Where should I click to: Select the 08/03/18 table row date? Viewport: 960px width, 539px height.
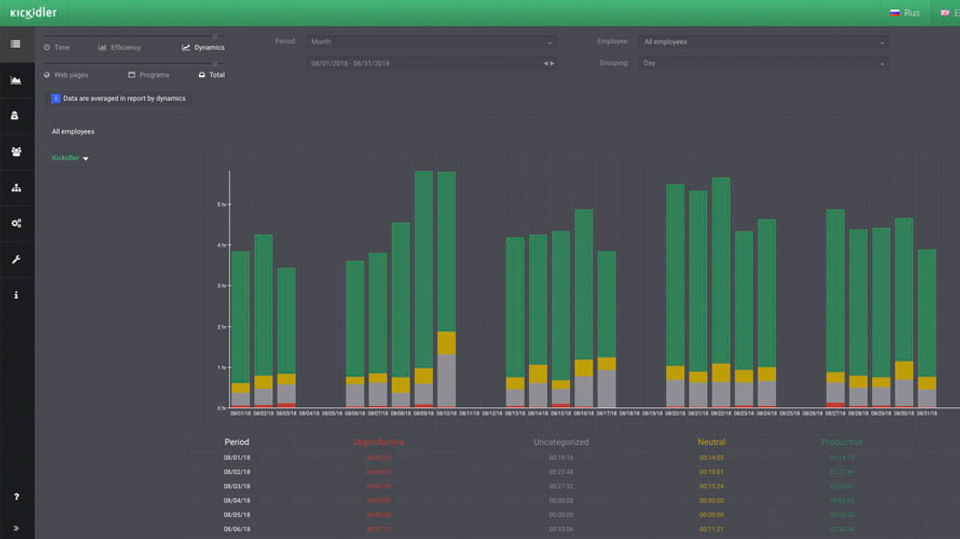click(236, 486)
